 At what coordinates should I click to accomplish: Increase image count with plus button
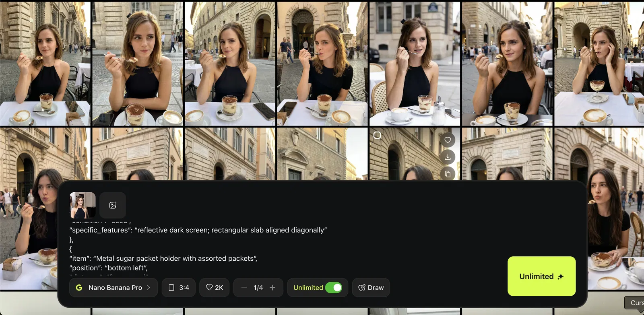[x=272, y=288]
